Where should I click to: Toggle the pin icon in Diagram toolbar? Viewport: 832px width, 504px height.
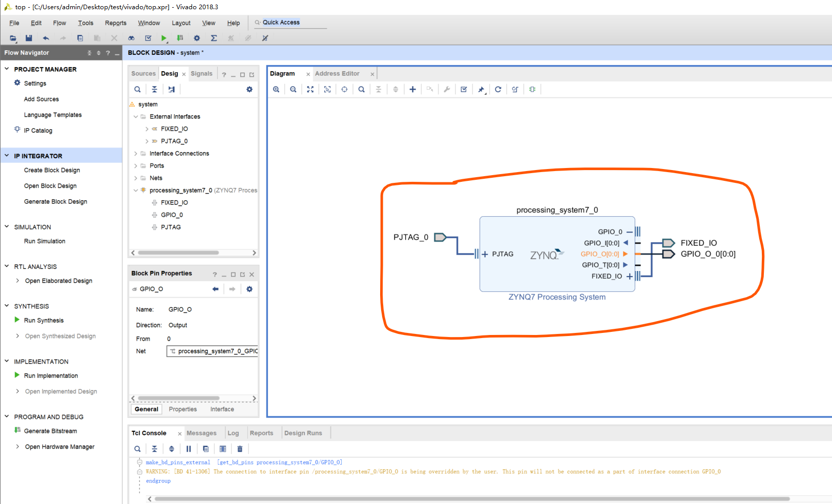tap(481, 89)
